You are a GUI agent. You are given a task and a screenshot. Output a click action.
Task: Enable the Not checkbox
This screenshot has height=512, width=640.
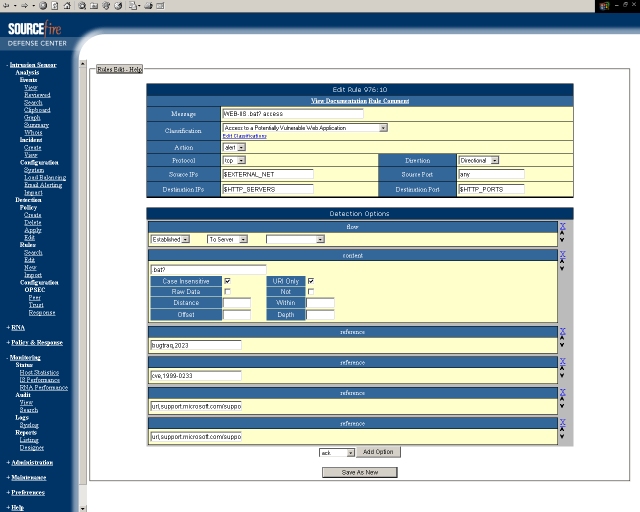point(311,292)
